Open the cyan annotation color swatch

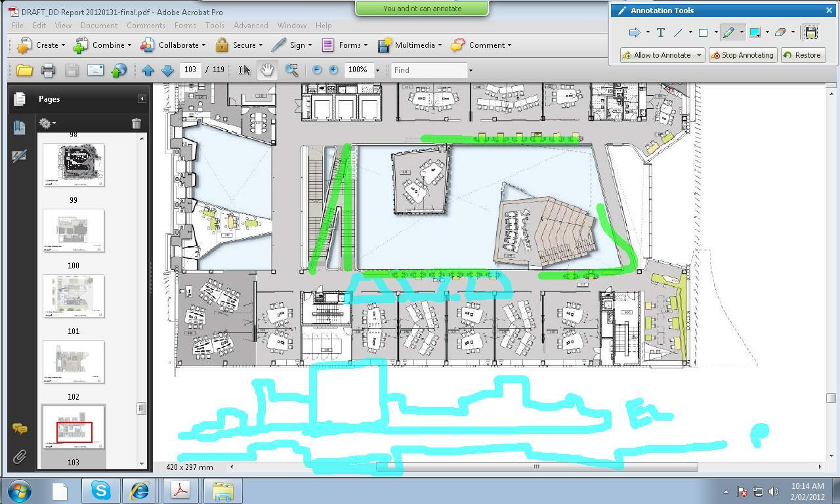coord(755,32)
